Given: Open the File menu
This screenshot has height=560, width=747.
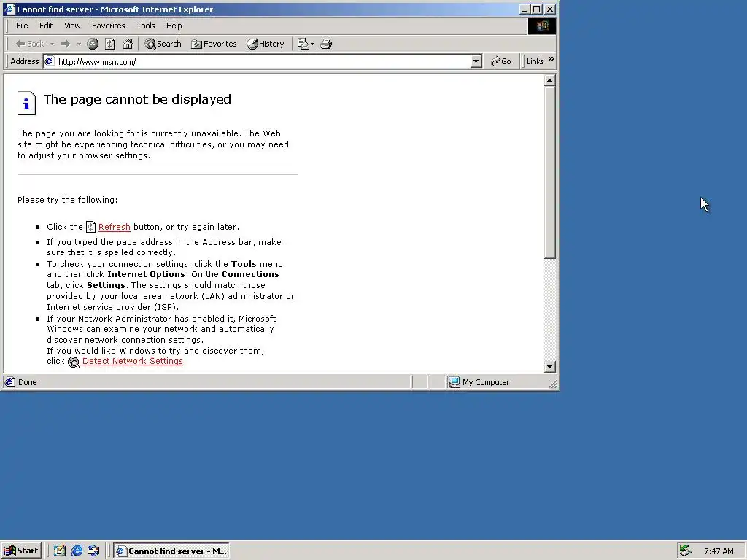Looking at the screenshot, I should pos(22,26).
